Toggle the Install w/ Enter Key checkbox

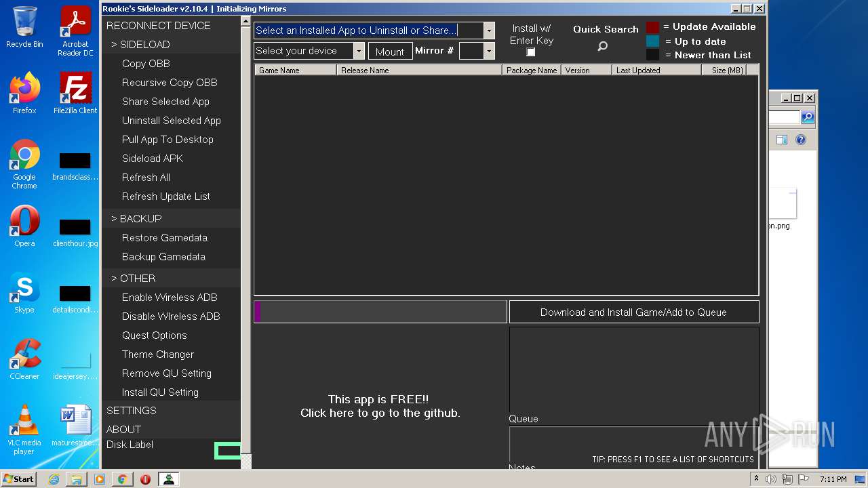531,52
